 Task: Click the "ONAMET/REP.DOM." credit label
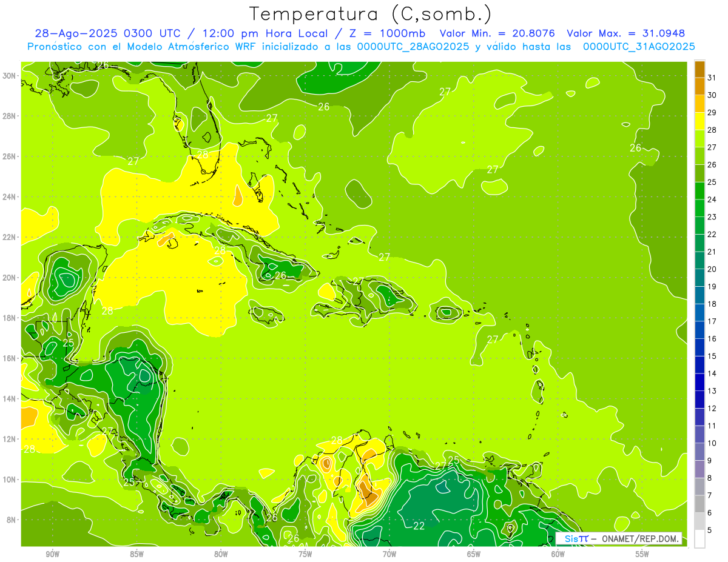coord(639,538)
